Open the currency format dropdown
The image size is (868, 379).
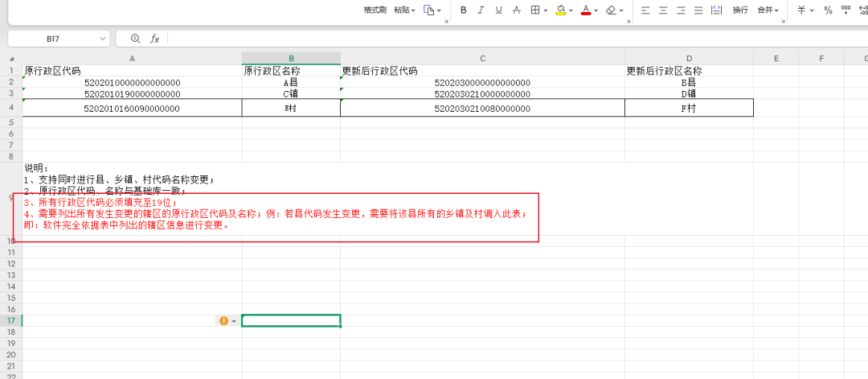[x=811, y=10]
